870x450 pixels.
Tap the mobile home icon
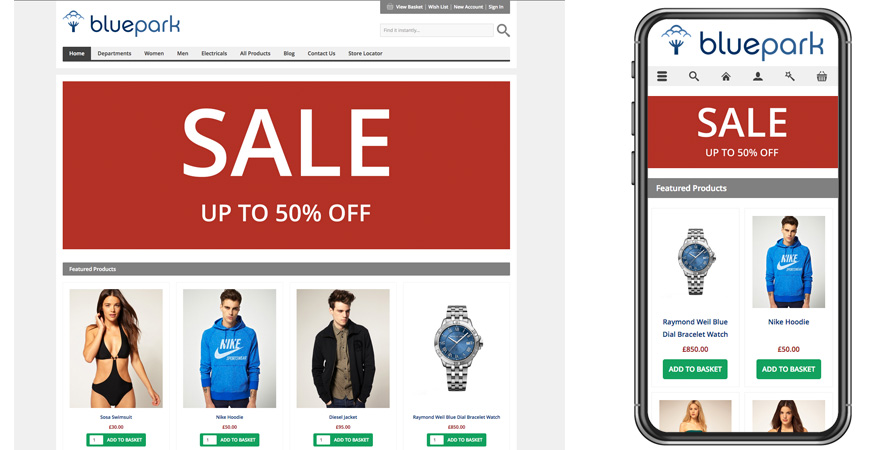(x=726, y=77)
